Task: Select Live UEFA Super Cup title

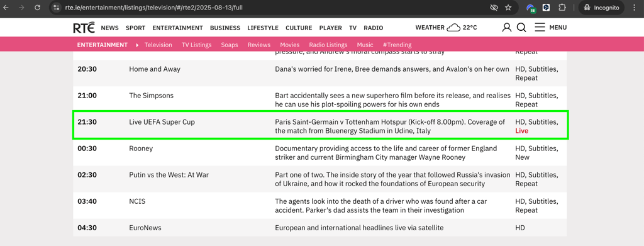Action: pyautogui.click(x=162, y=122)
